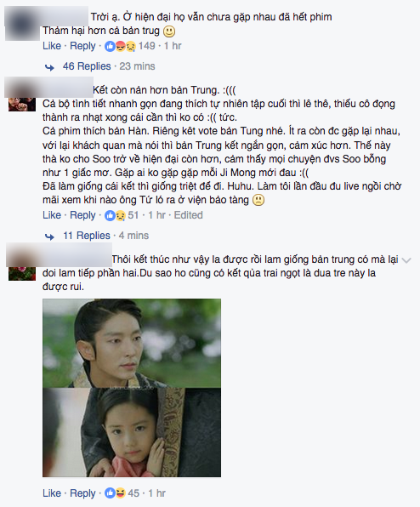The width and height of the screenshot is (420, 507).
Task: Reply to the first comment
Action: [82, 46]
